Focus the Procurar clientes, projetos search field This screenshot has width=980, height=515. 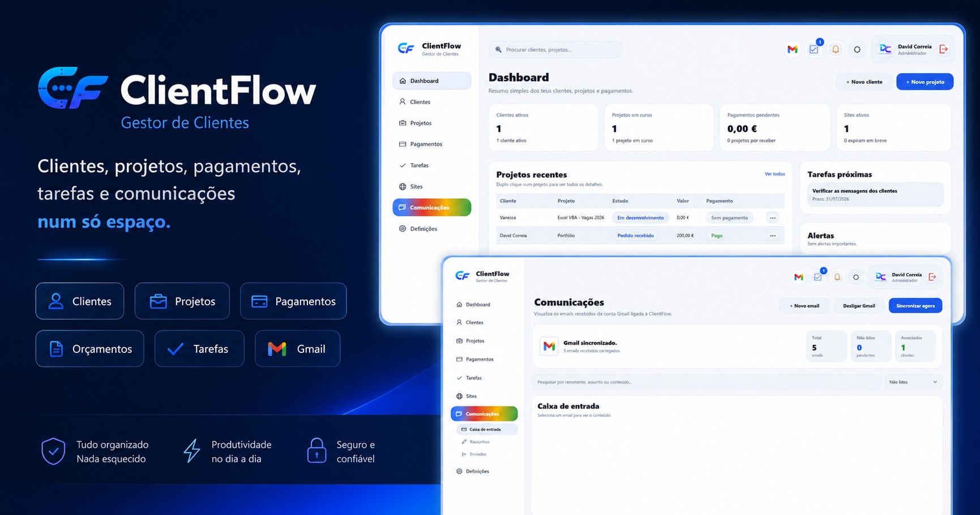(x=555, y=49)
